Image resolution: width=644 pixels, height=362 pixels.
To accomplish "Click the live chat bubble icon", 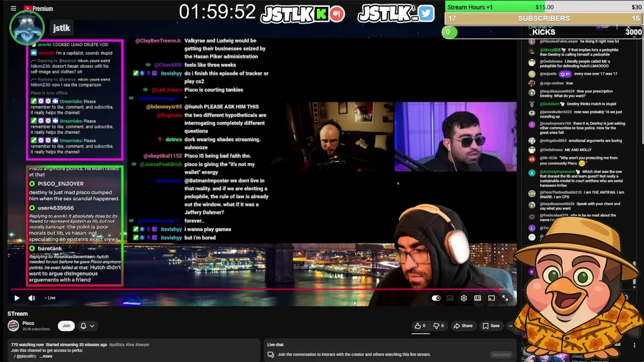I will (x=271, y=354).
